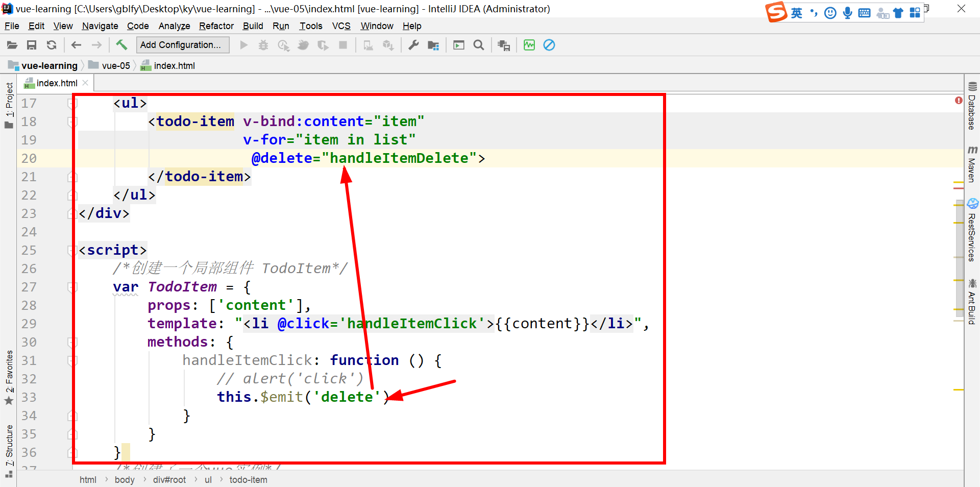This screenshot has width=980, height=487.
Task: Click the tool window bars icon bottom-left corner
Action: click(9, 474)
